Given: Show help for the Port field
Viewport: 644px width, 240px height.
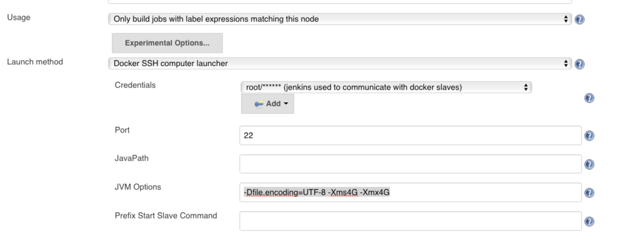Looking at the screenshot, I should 589,136.
